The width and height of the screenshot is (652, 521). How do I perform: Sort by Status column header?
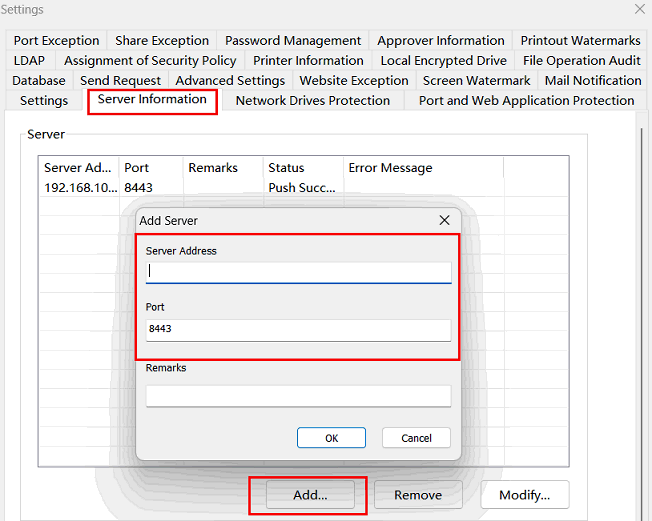(x=286, y=168)
